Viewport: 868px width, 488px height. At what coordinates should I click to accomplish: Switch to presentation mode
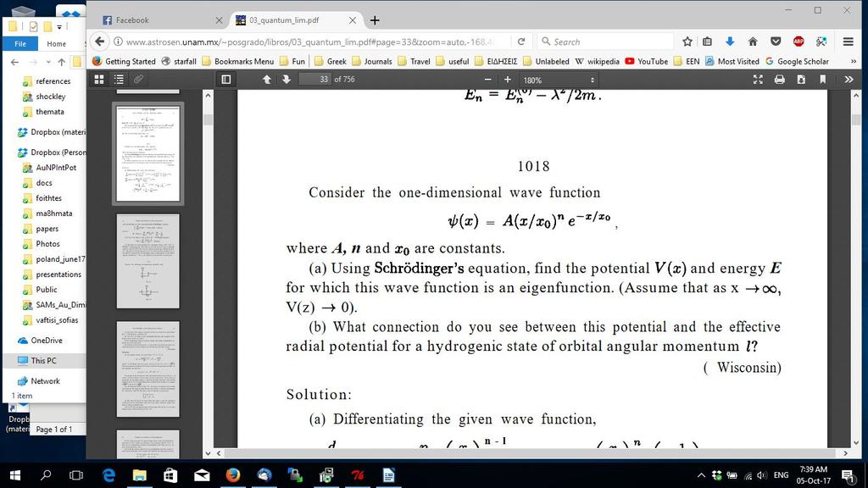(x=758, y=80)
